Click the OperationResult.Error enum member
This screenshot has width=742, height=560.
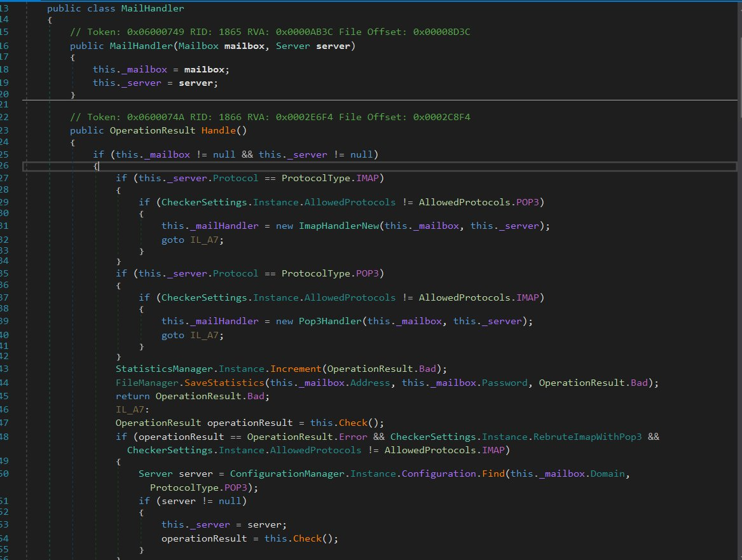[353, 436]
